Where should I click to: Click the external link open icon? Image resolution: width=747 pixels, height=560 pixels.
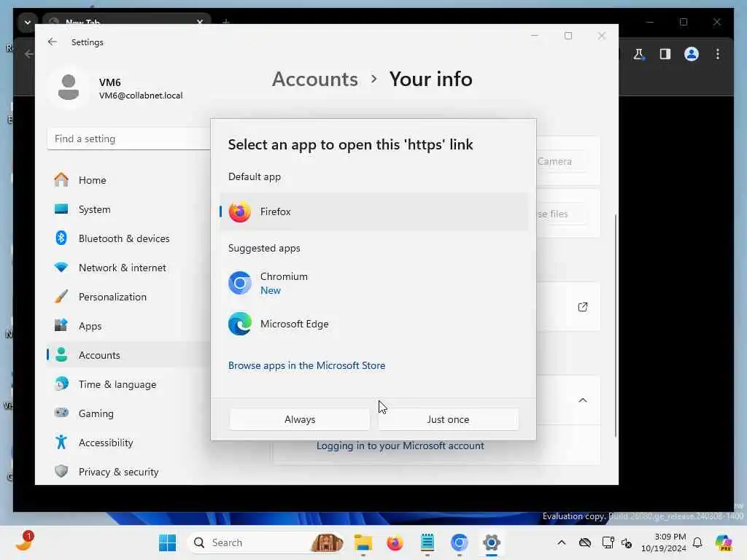tap(583, 307)
